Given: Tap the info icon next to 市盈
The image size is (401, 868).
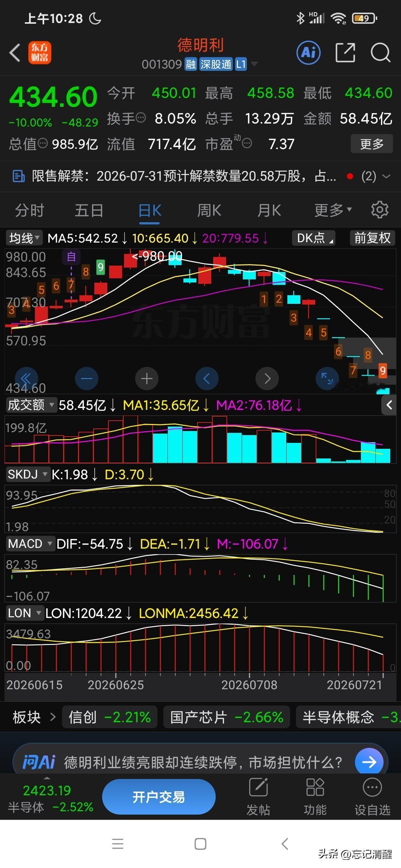Looking at the screenshot, I should coord(247,143).
